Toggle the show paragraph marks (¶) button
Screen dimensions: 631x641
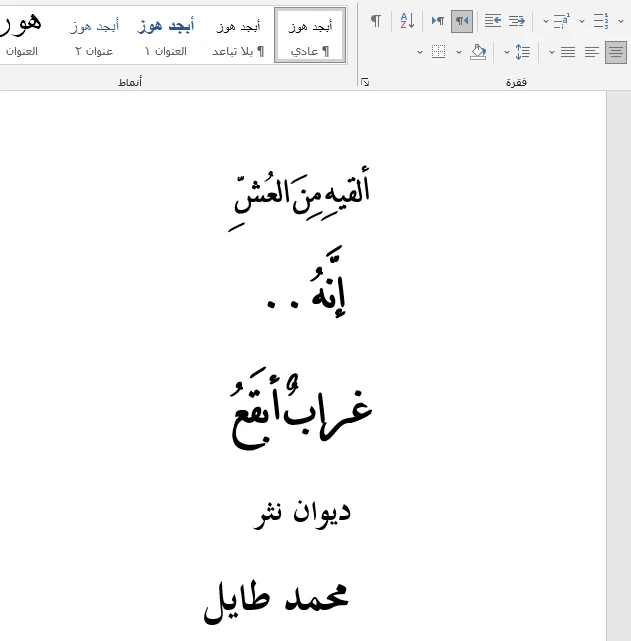(376, 21)
